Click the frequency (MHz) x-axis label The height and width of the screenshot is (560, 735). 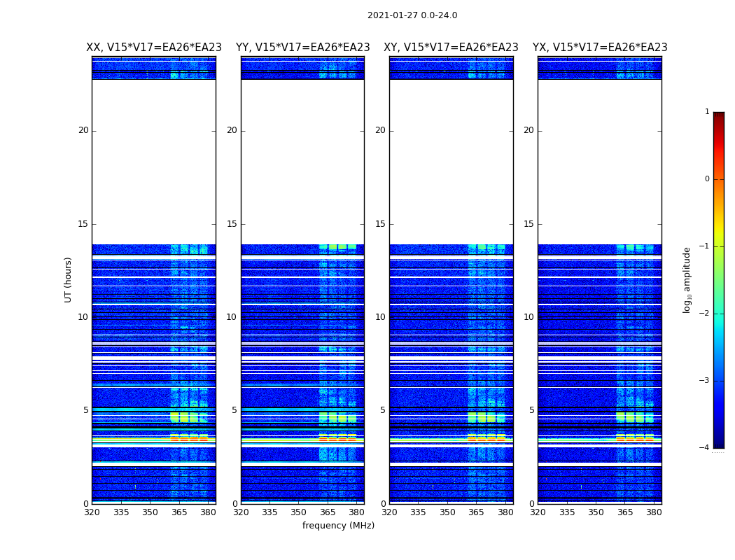(x=338, y=526)
